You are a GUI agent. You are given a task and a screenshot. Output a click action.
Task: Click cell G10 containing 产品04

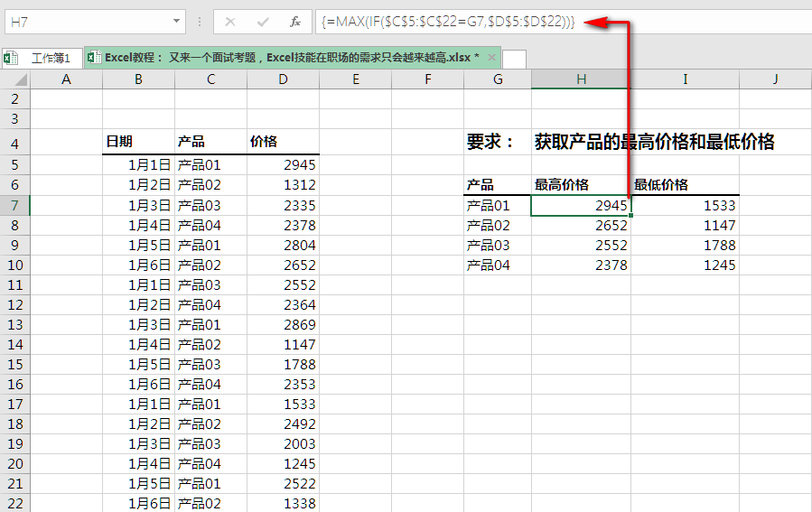click(x=498, y=265)
